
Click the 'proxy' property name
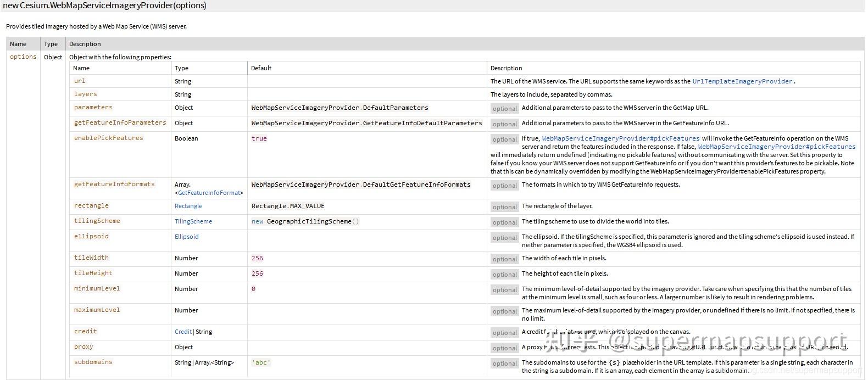[84, 347]
